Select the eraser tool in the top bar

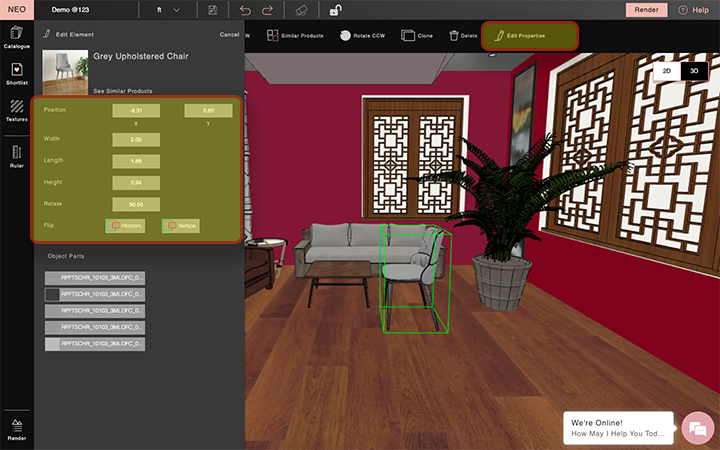pyautogui.click(x=301, y=10)
